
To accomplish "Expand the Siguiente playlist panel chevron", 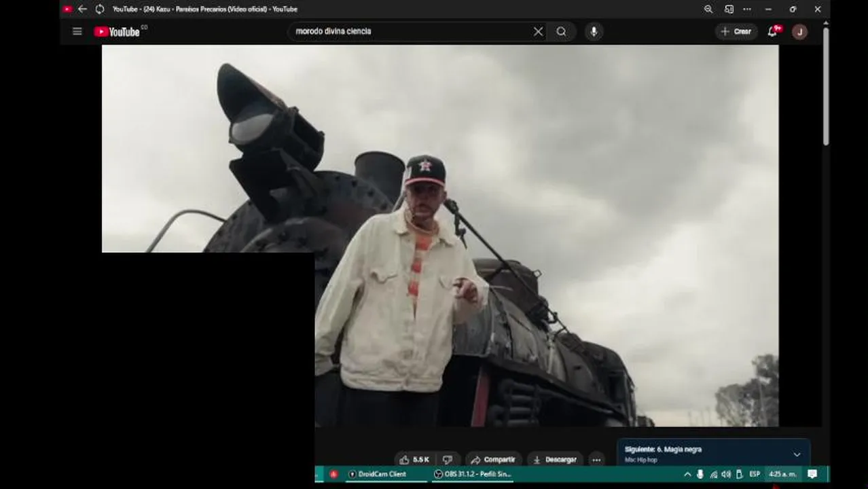I will tap(797, 454).
